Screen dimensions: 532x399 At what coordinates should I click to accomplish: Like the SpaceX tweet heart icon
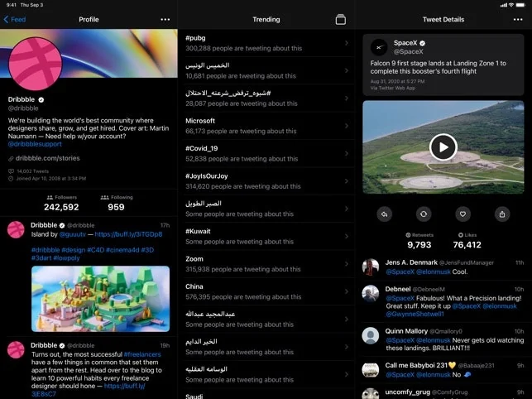(x=463, y=214)
